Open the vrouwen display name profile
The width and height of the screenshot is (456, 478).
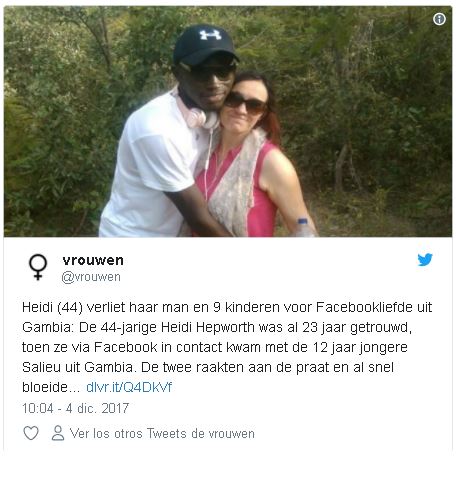pos(93,260)
